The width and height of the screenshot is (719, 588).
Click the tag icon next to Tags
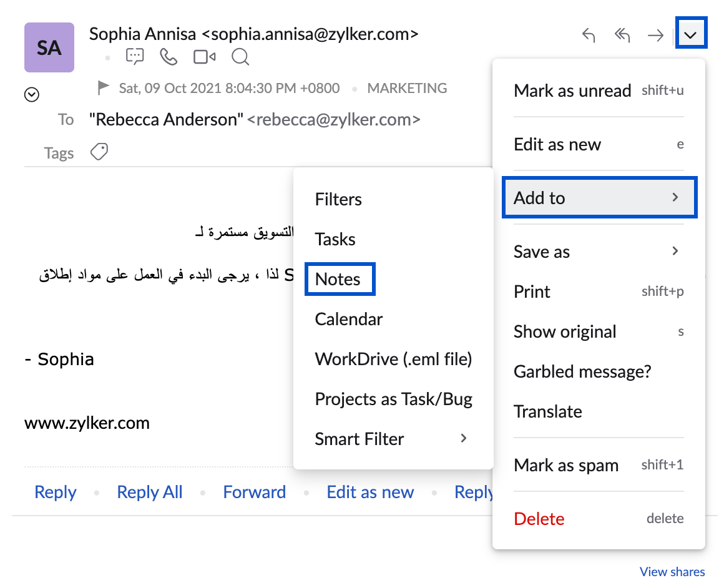point(99,152)
